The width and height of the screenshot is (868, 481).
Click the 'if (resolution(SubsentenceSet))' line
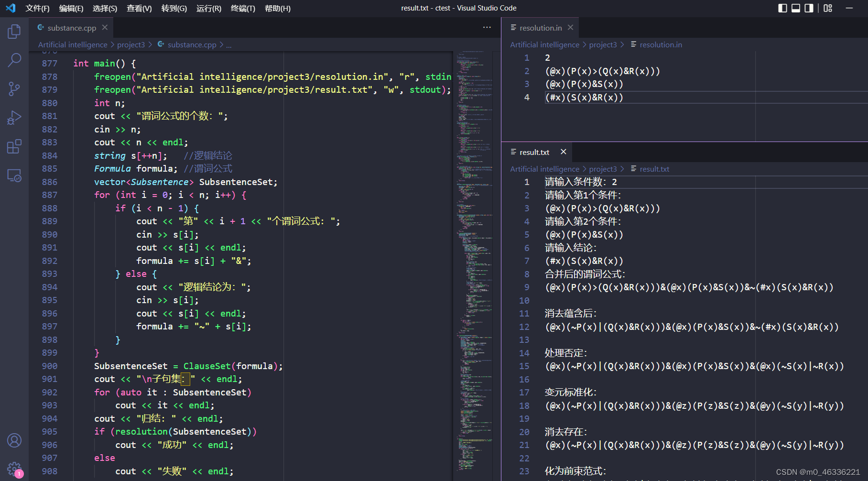pyautogui.click(x=175, y=432)
